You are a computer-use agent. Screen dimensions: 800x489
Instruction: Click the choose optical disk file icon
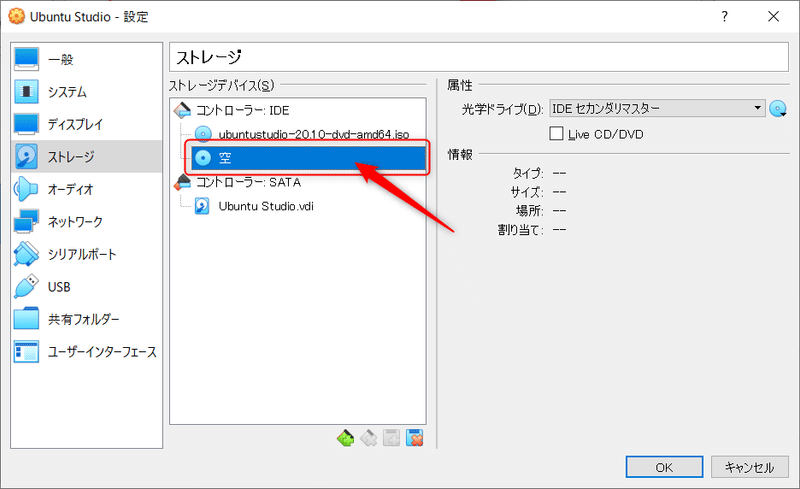778,109
